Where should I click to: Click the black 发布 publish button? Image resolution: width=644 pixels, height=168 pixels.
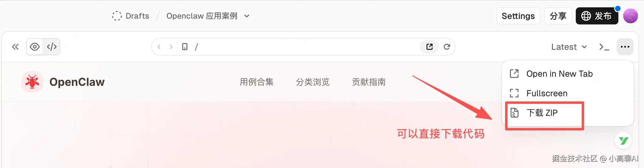tap(597, 16)
